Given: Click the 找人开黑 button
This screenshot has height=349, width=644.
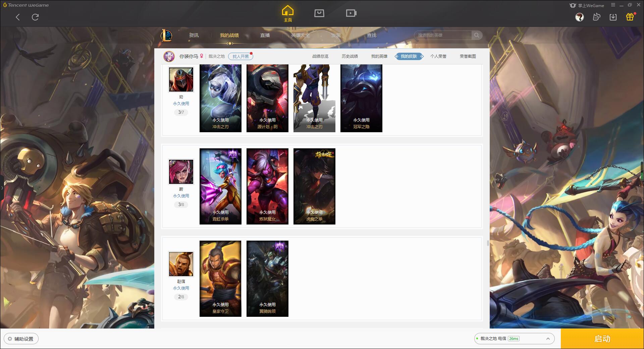Looking at the screenshot, I should tap(240, 56).
